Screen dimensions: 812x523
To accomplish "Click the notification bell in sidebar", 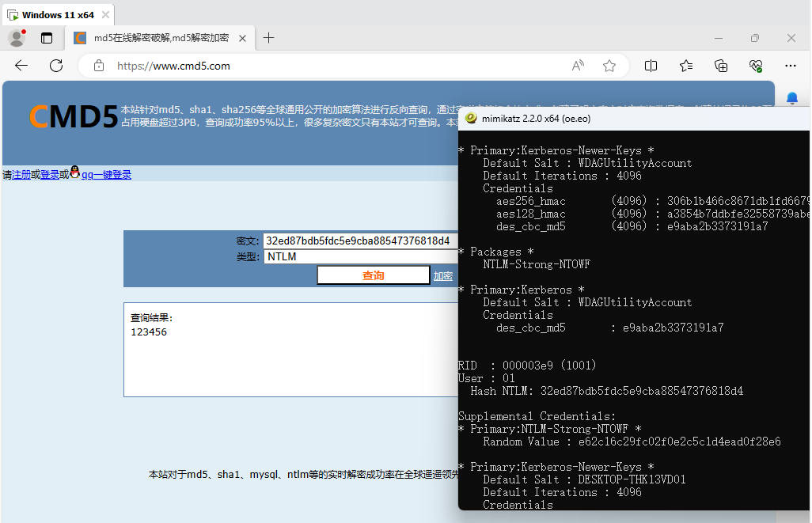I will [792, 98].
